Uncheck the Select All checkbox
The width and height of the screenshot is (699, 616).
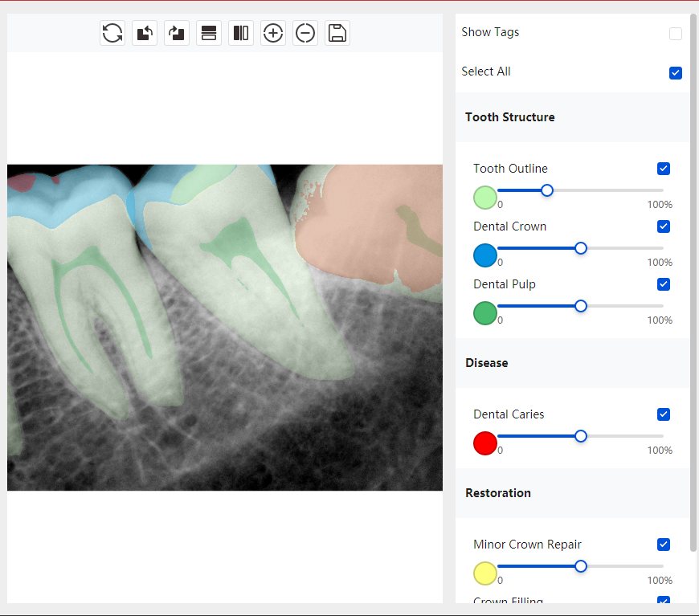675,73
